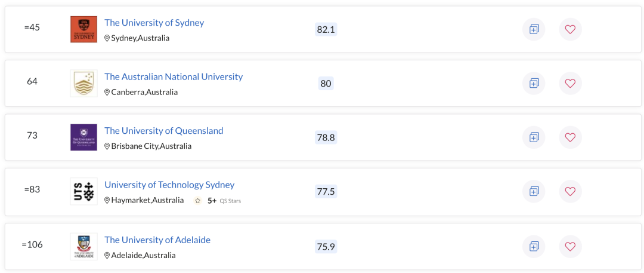Compare icon for University of Technology Sydney
This screenshot has height=273, width=644.
(x=534, y=192)
